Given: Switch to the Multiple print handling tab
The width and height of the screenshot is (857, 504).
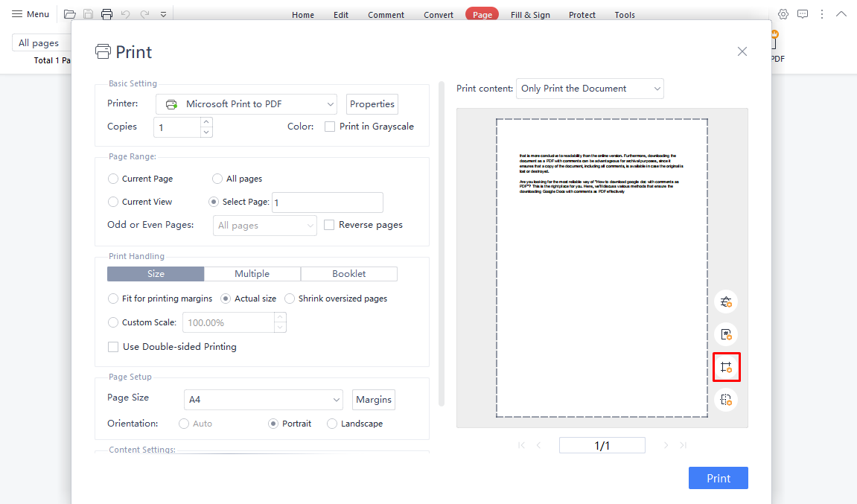Looking at the screenshot, I should pyautogui.click(x=252, y=274).
